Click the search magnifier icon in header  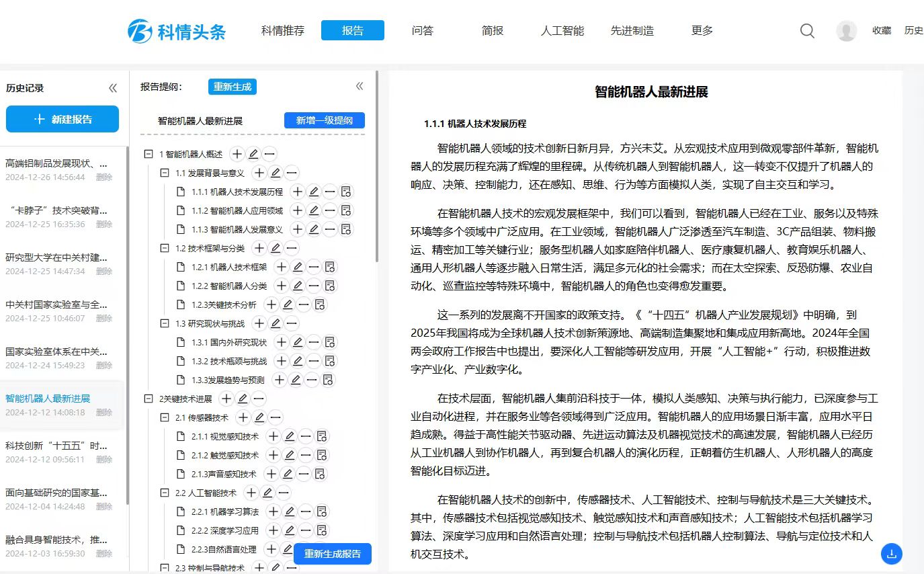pyautogui.click(x=807, y=31)
